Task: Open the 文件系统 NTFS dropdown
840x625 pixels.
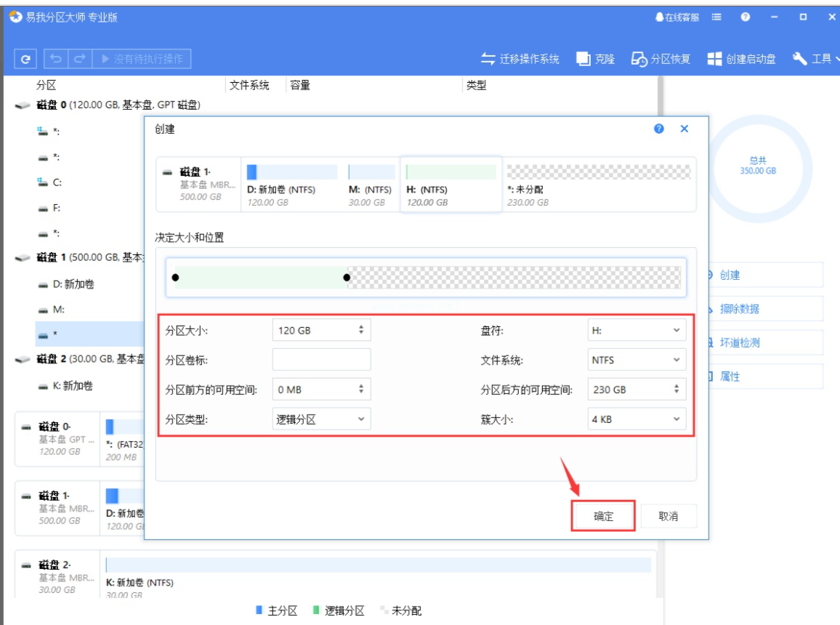Action: coord(637,360)
